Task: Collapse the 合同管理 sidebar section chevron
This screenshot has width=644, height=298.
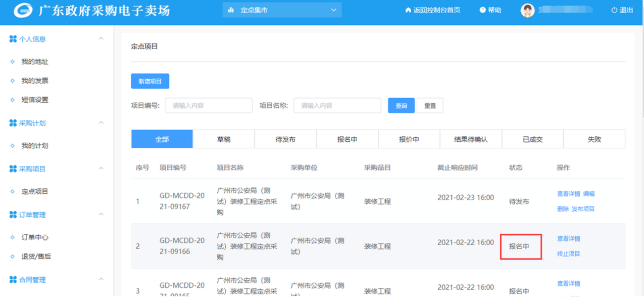Action: click(101, 279)
